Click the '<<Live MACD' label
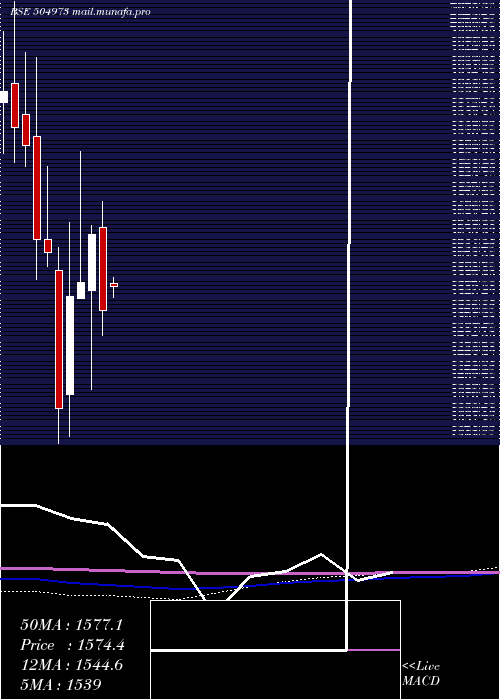Viewport: 500px width, 700px height. coord(421,674)
